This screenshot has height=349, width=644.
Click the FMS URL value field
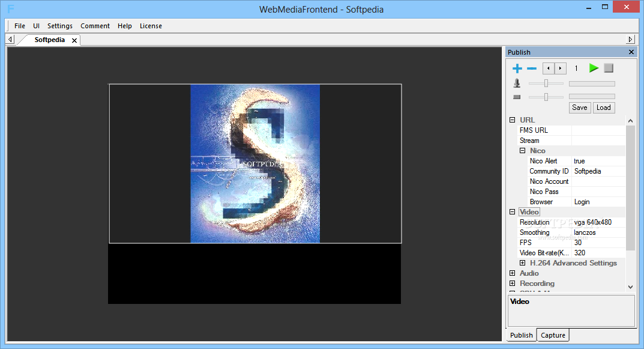(x=598, y=130)
